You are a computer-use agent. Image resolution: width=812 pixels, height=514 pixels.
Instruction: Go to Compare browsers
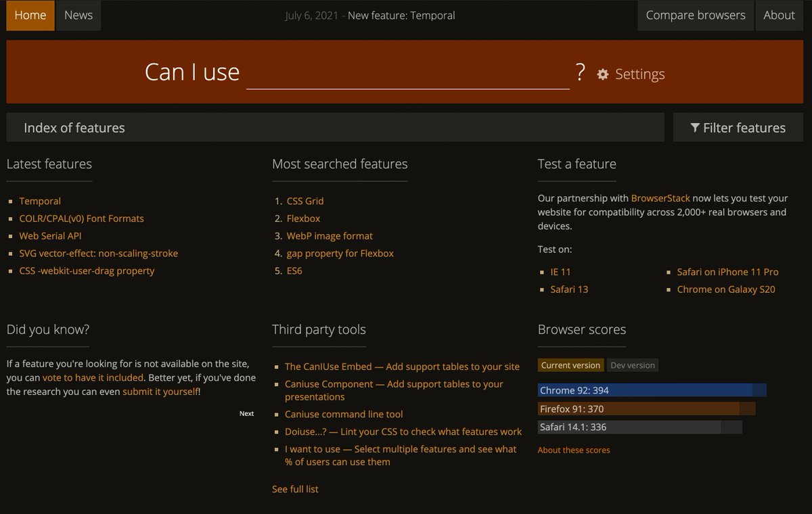coord(696,16)
